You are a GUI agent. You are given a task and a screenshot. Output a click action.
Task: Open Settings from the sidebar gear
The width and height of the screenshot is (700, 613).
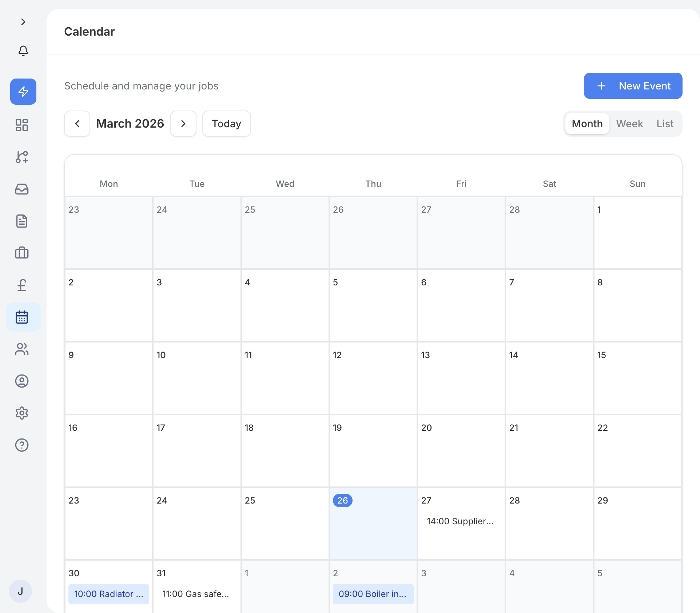tap(22, 413)
